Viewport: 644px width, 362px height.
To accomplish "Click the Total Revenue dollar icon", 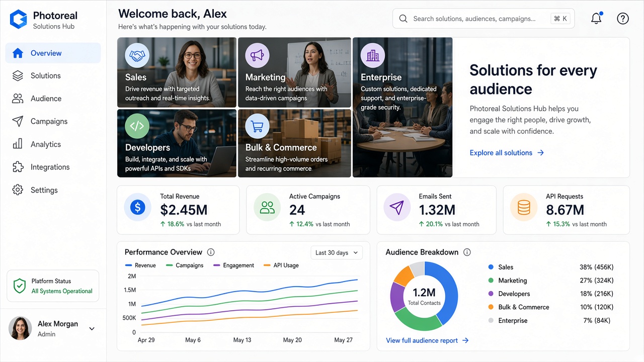I will tap(137, 207).
